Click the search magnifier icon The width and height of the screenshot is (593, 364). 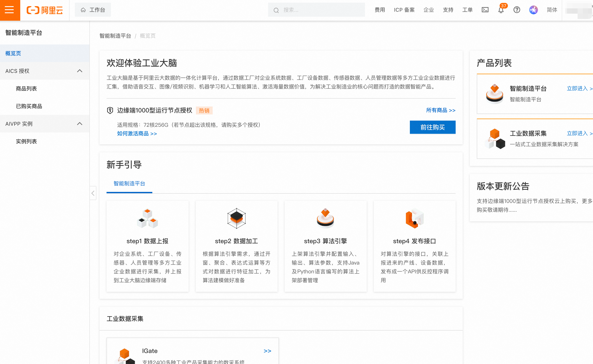click(276, 10)
